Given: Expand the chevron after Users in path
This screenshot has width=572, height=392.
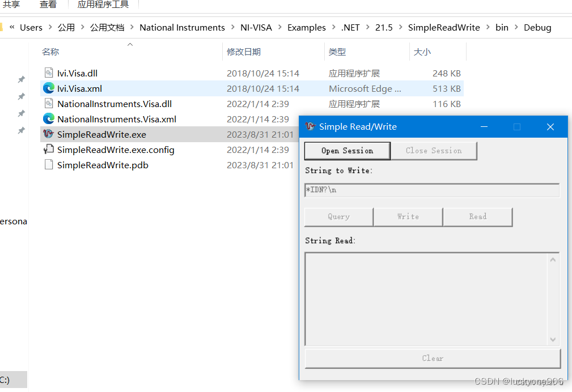Looking at the screenshot, I should (50, 27).
